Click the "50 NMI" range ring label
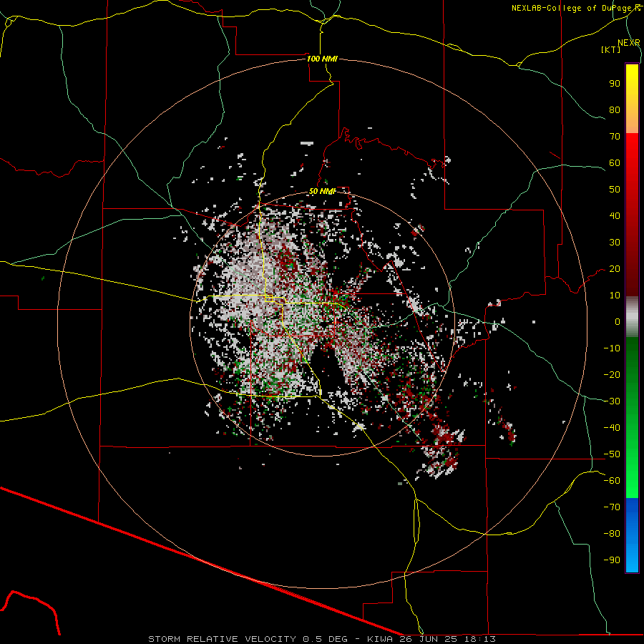Screen dimensions: 644x644 (322, 191)
